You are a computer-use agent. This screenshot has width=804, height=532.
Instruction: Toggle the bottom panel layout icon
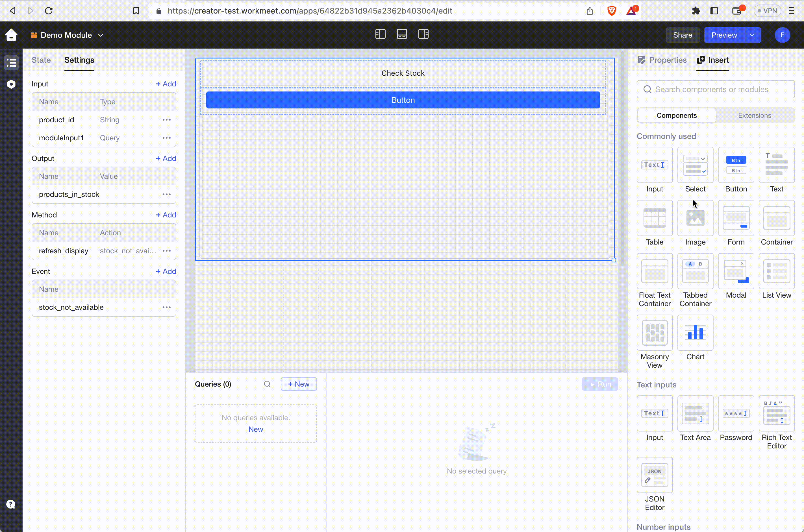pos(402,34)
